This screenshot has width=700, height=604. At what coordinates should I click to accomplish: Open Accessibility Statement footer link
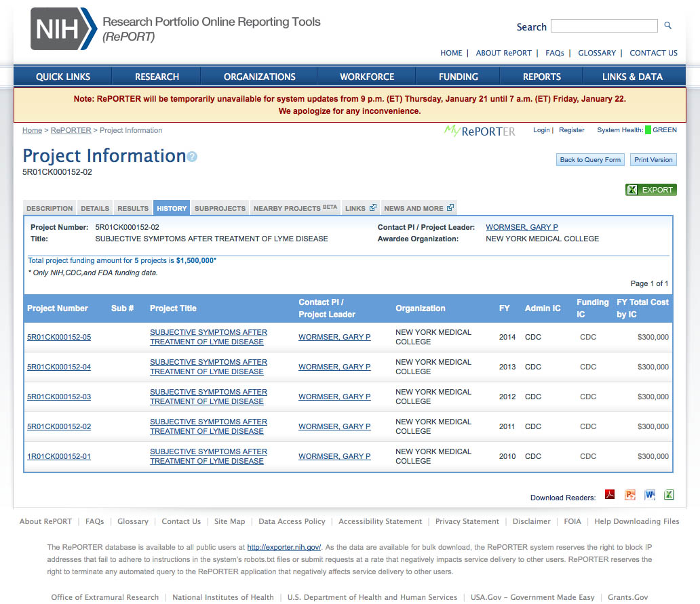[x=380, y=521]
